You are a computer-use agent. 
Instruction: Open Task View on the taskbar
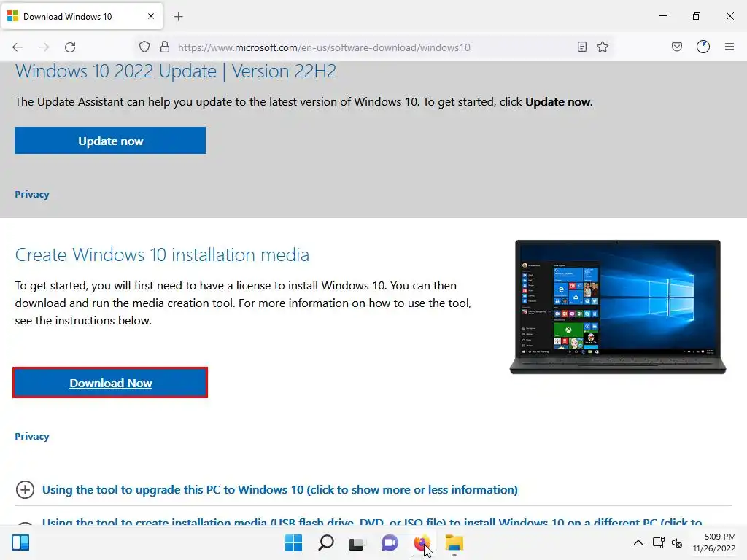tap(356, 543)
